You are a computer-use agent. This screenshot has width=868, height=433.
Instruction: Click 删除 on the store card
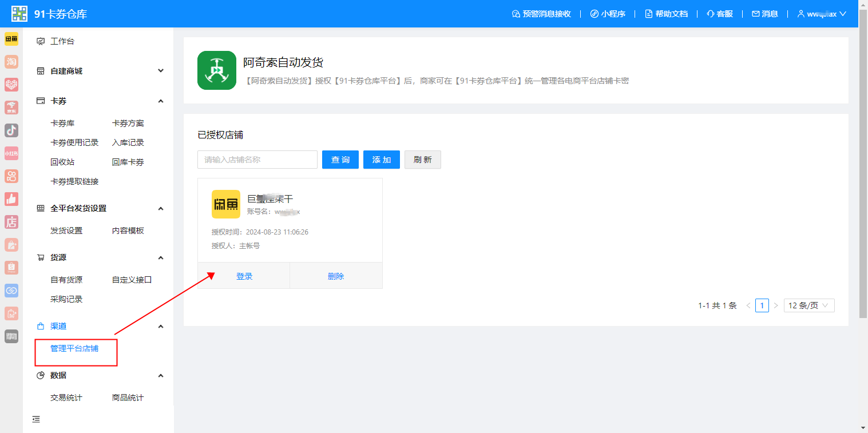(x=336, y=276)
